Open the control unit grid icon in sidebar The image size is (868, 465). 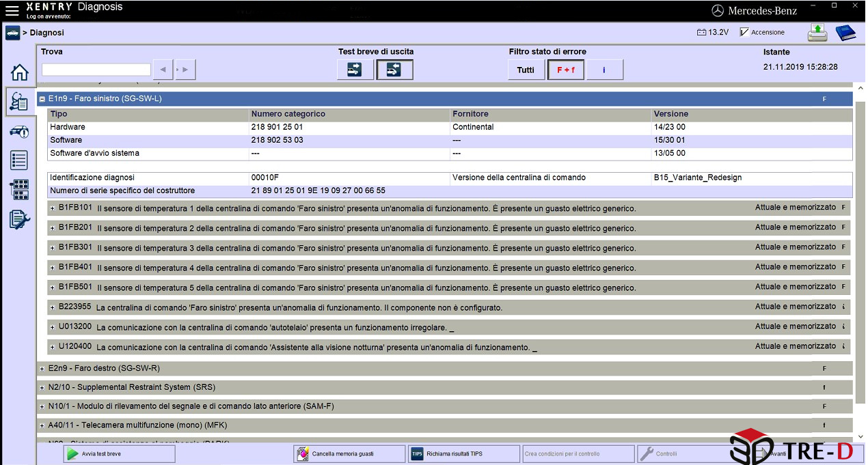[x=20, y=190]
